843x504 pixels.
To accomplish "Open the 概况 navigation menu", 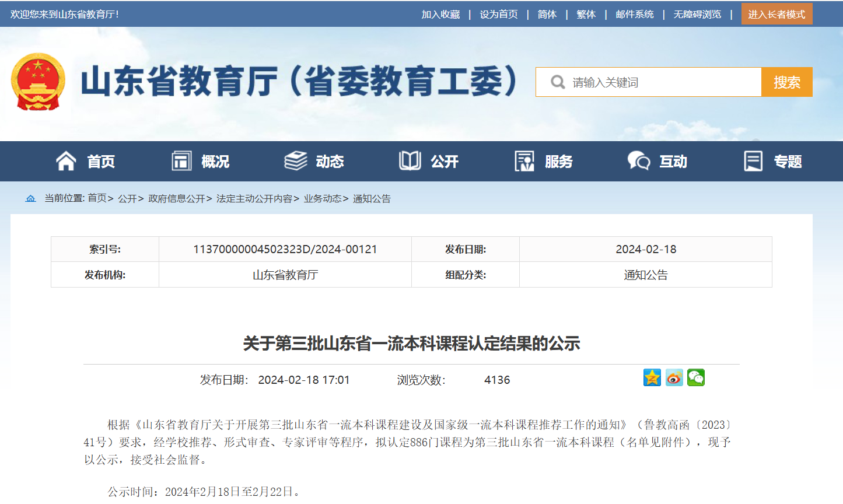I will [x=201, y=161].
